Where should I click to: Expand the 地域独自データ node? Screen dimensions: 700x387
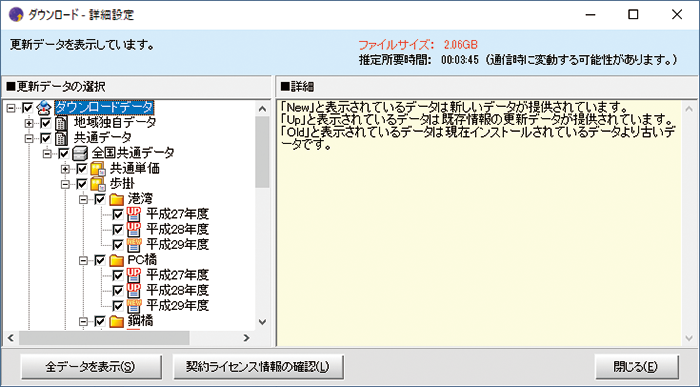pos(29,123)
